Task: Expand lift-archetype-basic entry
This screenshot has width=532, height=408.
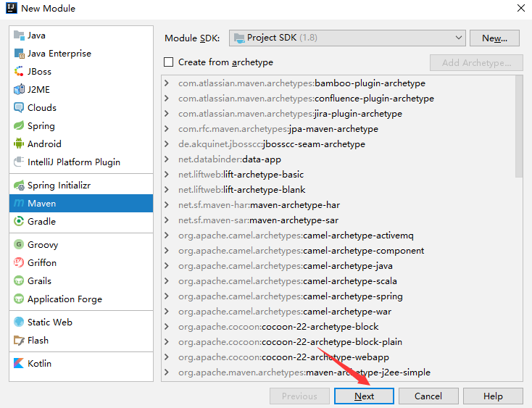Action: pyautogui.click(x=167, y=175)
